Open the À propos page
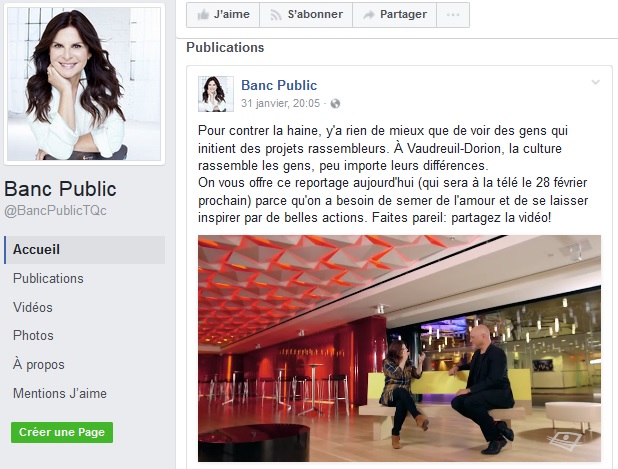The image size is (618, 469). coord(39,365)
